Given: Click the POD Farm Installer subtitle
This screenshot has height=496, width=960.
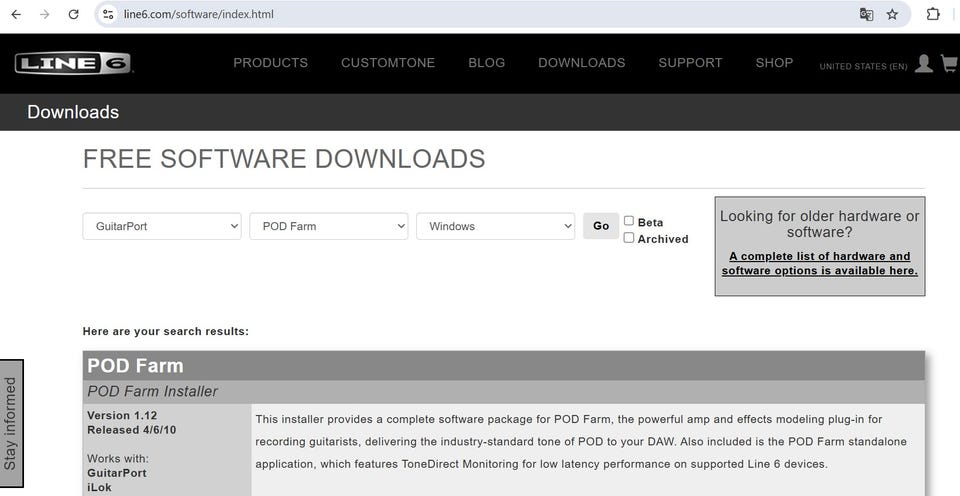Looking at the screenshot, I should (152, 391).
